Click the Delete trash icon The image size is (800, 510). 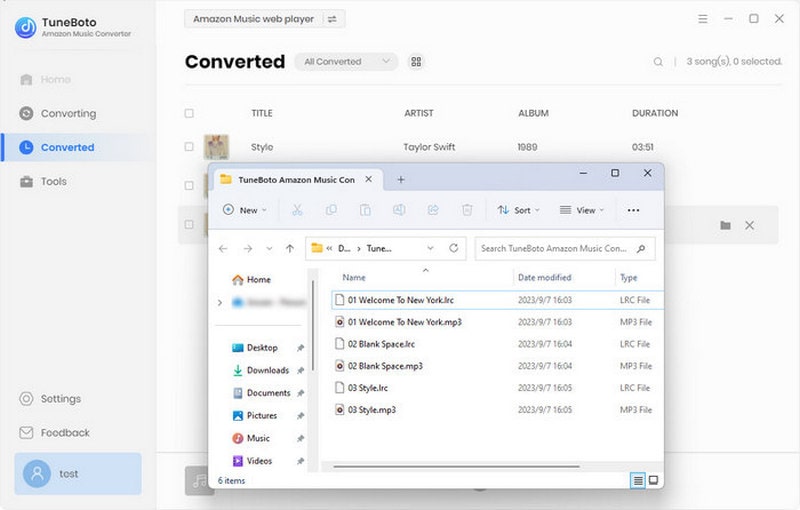pyautogui.click(x=467, y=210)
